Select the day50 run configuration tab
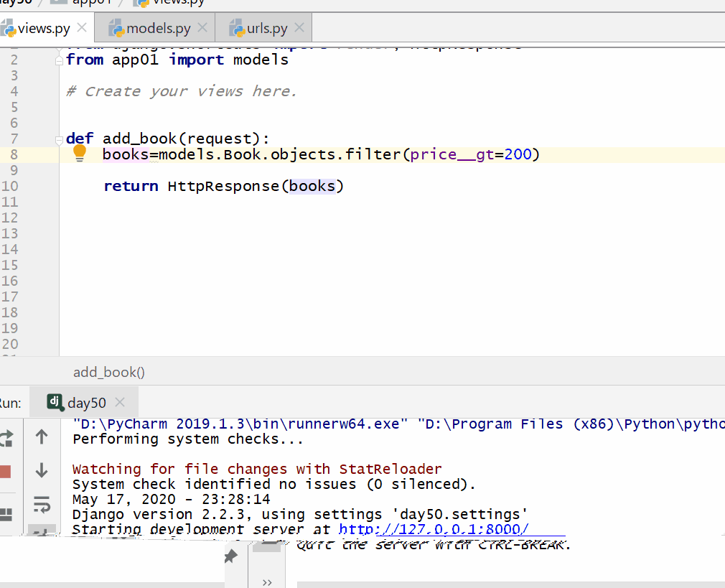Image resolution: width=725 pixels, height=588 pixels. (86, 402)
